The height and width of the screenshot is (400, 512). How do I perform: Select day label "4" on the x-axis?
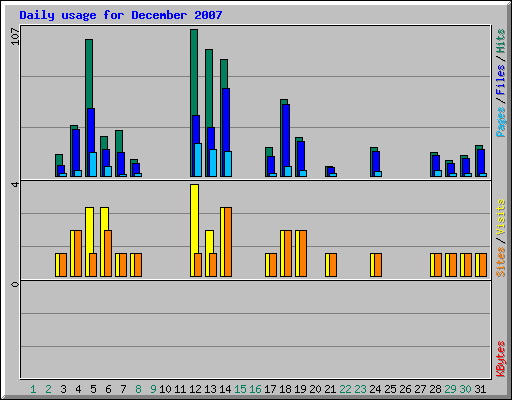pyautogui.click(x=78, y=389)
